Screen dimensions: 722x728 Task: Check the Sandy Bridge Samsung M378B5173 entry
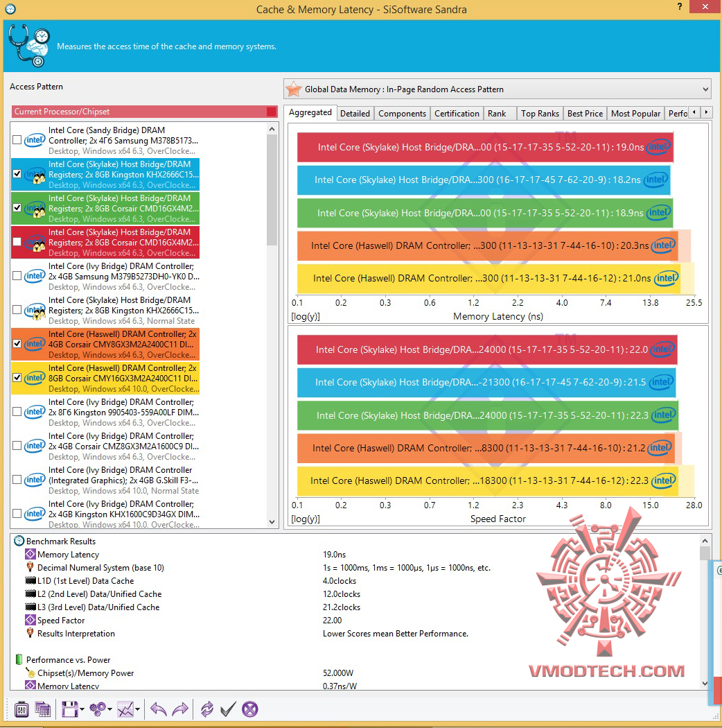pyautogui.click(x=17, y=140)
